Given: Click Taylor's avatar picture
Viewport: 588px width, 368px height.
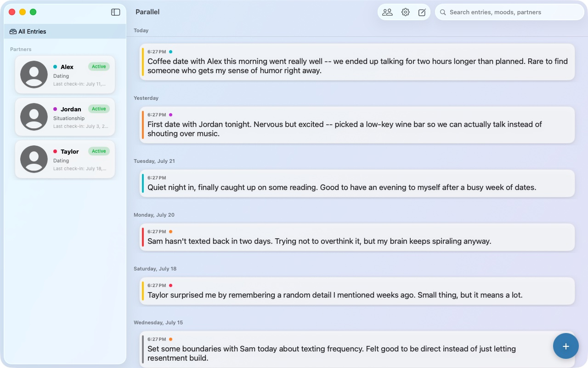Looking at the screenshot, I should (x=34, y=159).
